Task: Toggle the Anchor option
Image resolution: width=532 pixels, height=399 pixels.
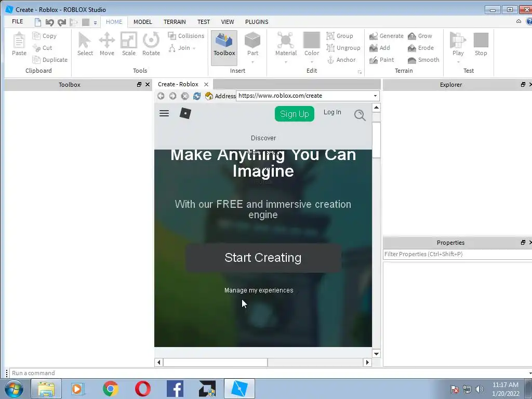Action: click(x=341, y=60)
